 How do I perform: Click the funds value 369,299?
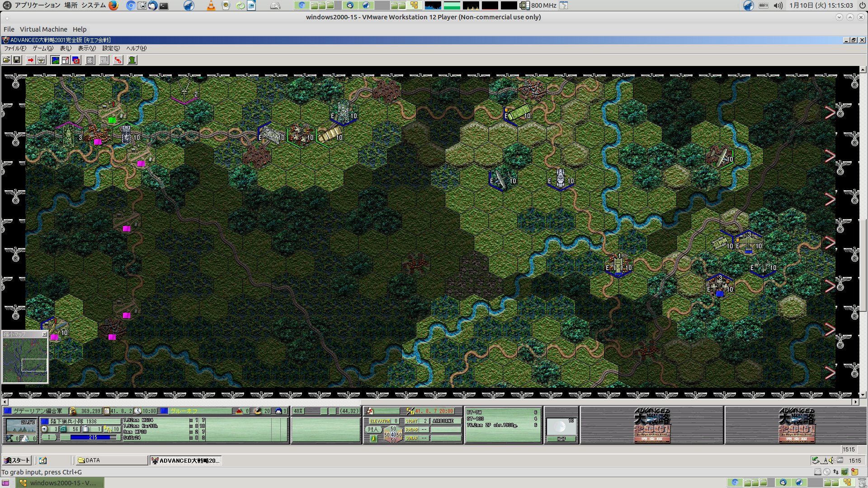click(x=91, y=411)
